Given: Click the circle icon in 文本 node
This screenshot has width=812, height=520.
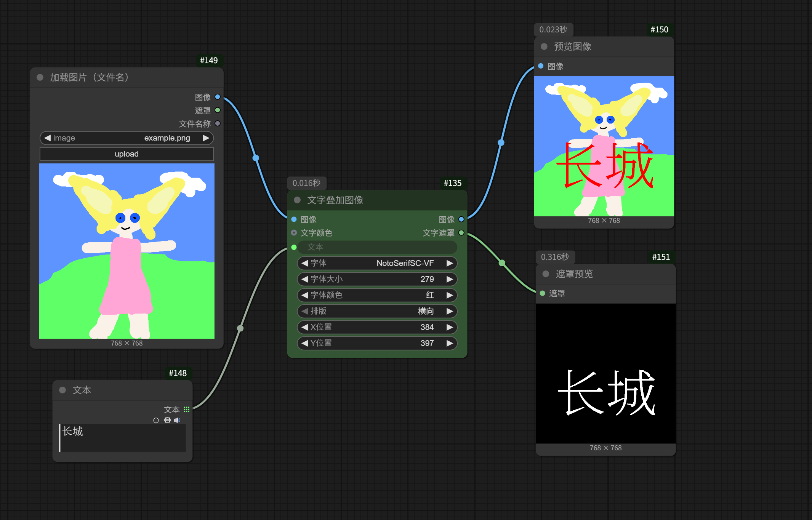Looking at the screenshot, I should point(156,421).
